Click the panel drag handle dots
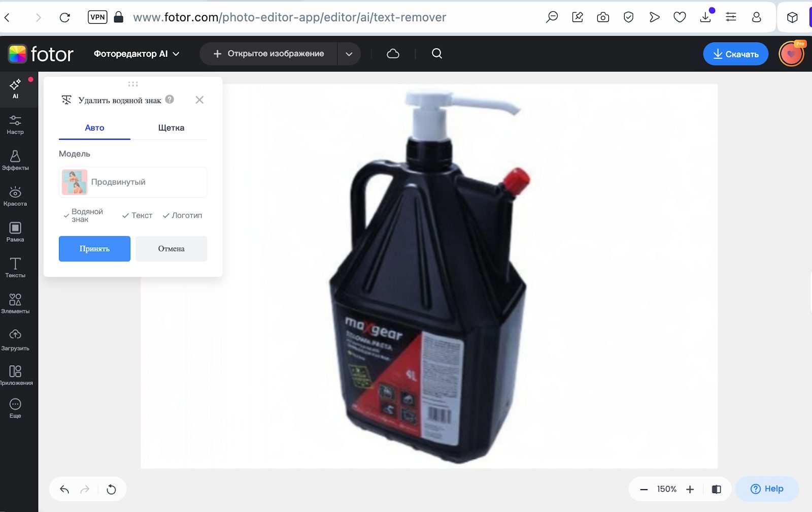This screenshot has height=512, width=812. [133, 84]
